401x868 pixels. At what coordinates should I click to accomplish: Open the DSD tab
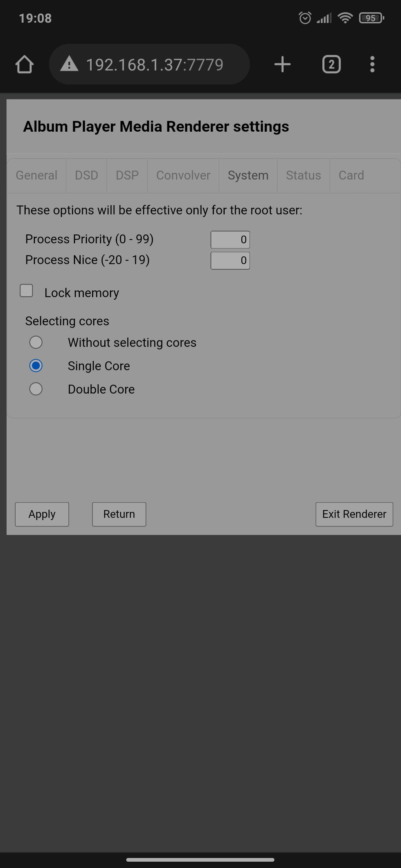[87, 175]
